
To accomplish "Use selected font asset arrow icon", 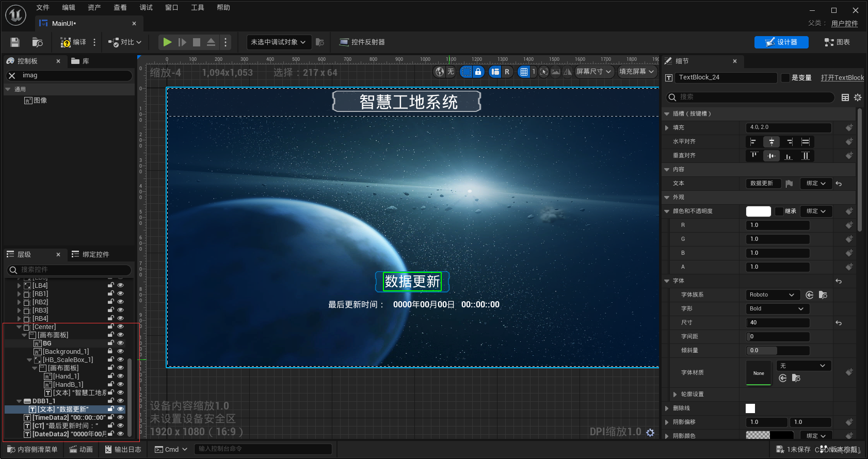I will click(x=810, y=295).
